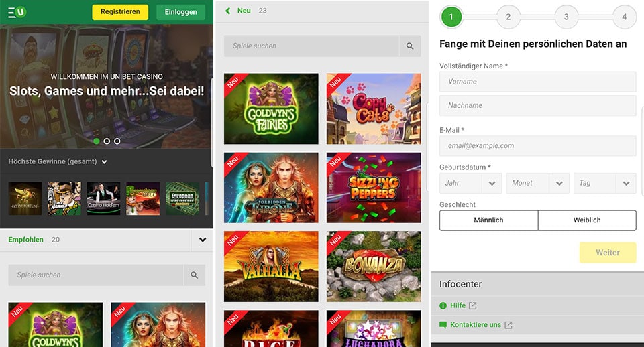Click the external link icon after Kontaktiere uns
Viewport: 644px width, 347px height.
click(508, 325)
